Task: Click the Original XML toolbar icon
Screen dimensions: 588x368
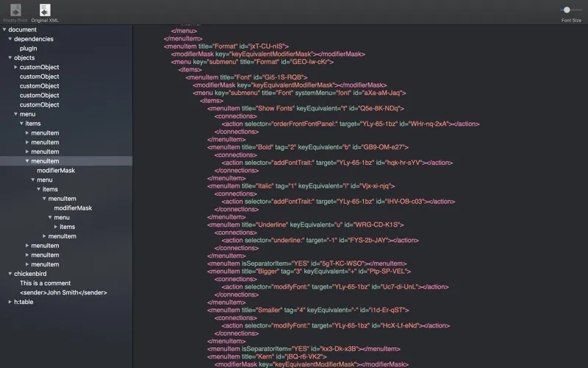Action: tap(45, 10)
